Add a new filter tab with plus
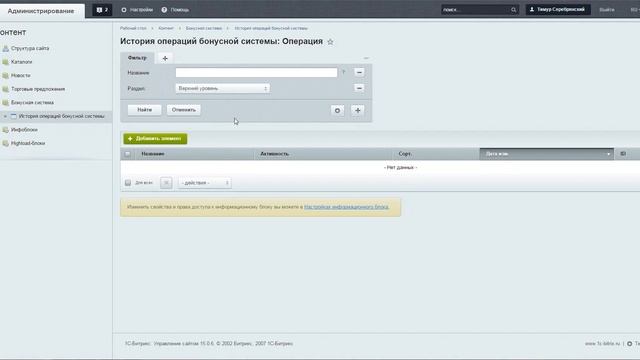The width and height of the screenshot is (640, 360). 165,58
